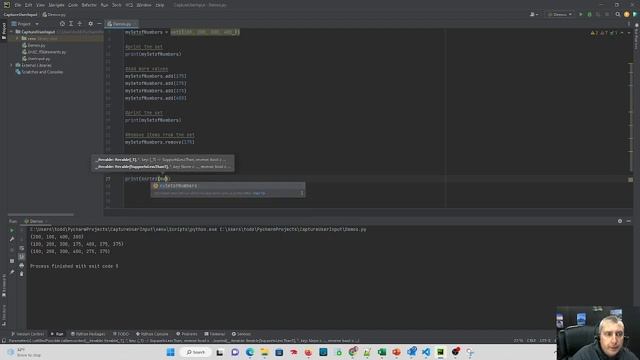Open the Window menu
Screen dimensions: 640x360
click(144, 5)
